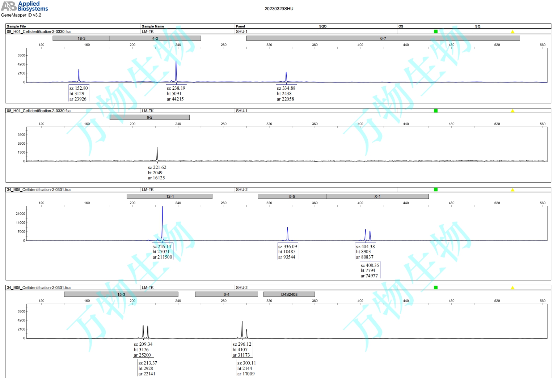Click green OS square in the 9-2 panel header

pos(436,111)
